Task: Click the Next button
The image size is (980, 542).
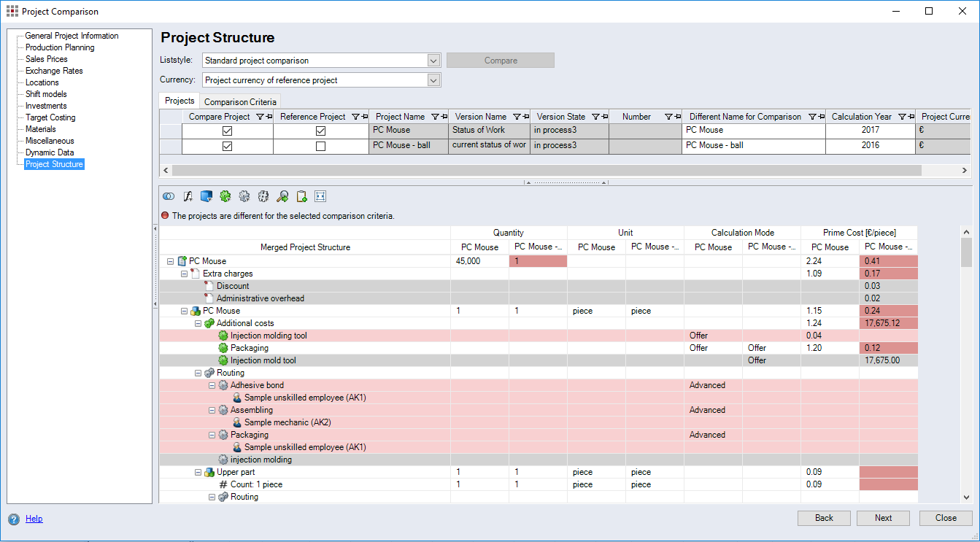Action: pos(883,518)
